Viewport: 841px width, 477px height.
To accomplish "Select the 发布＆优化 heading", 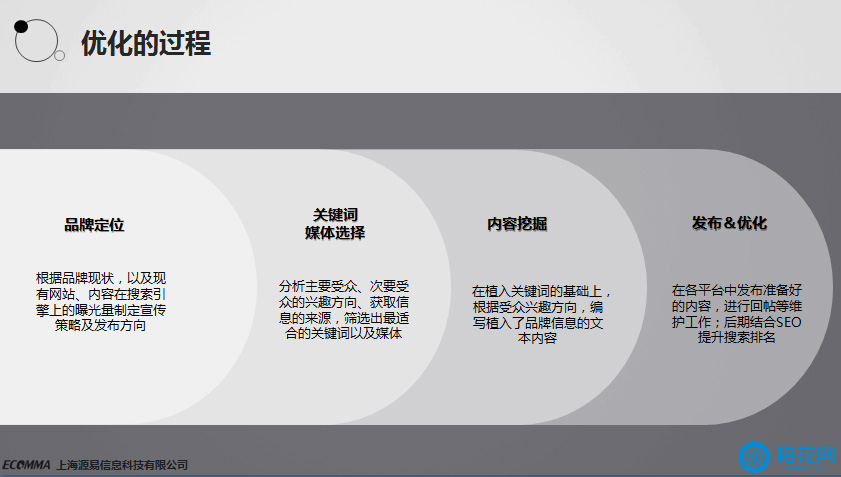I will [729, 223].
